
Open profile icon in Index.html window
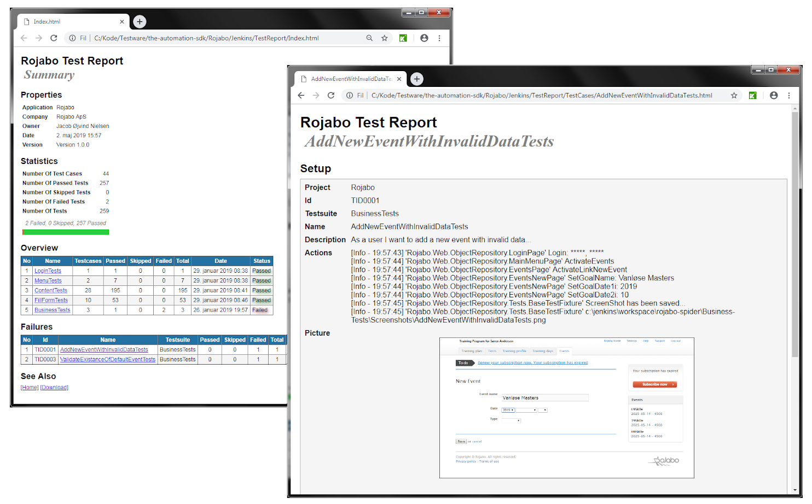[x=424, y=38]
